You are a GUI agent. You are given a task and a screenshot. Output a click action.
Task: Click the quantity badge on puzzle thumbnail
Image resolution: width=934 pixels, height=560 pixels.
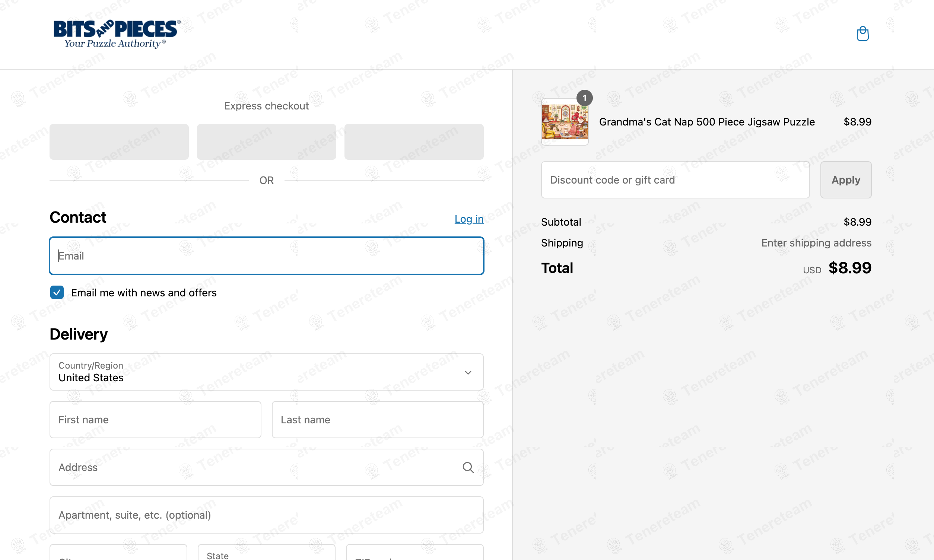point(584,98)
